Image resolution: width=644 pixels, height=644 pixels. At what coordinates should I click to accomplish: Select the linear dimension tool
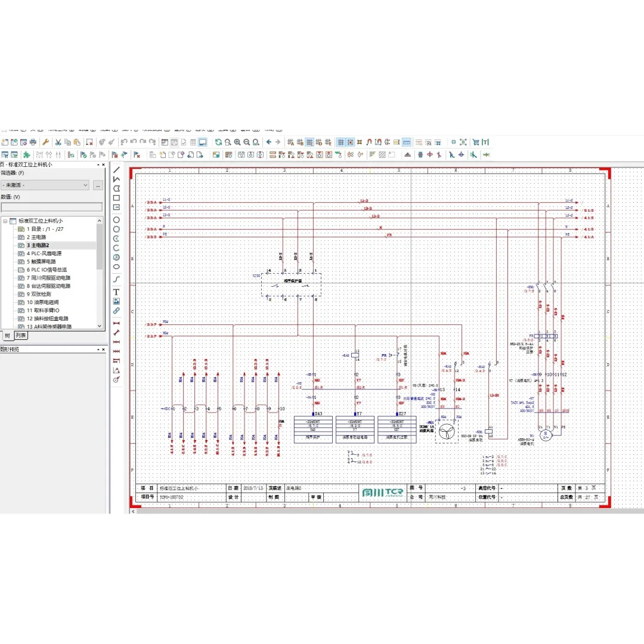point(117,323)
